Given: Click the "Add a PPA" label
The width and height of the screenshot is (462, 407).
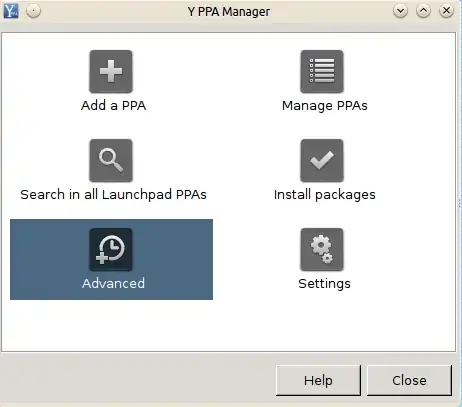Looking at the screenshot, I should (x=113, y=106).
